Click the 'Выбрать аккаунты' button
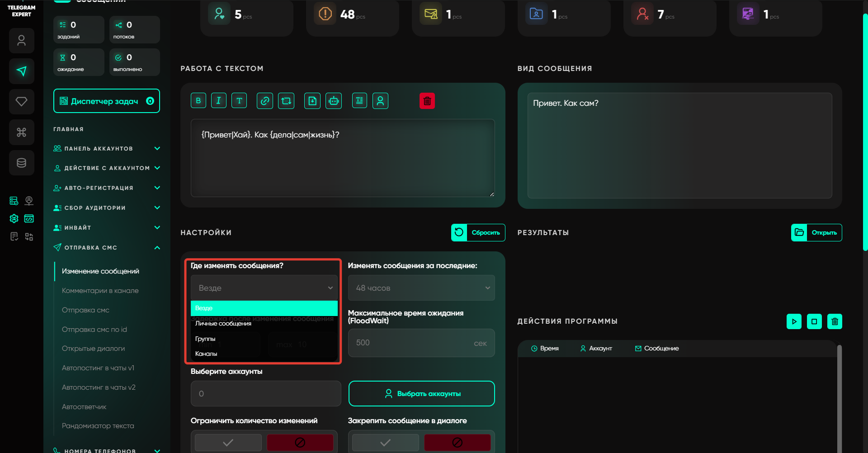The image size is (868, 453). [421, 394]
